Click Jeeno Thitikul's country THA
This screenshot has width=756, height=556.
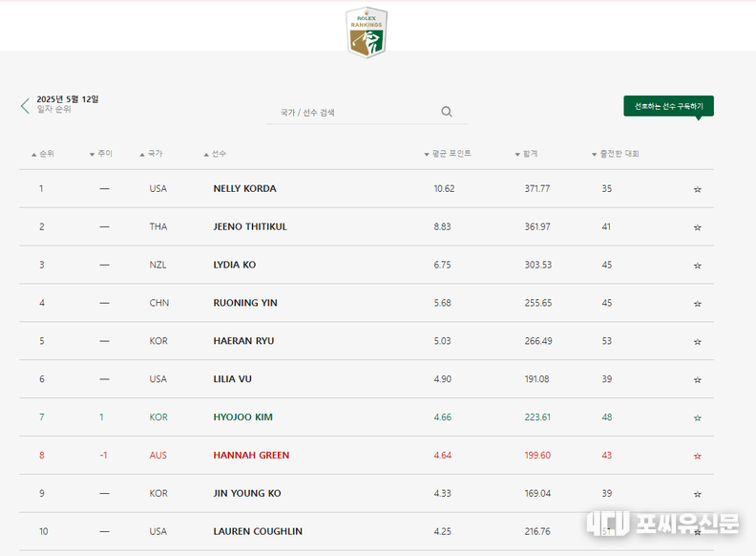pyautogui.click(x=158, y=226)
